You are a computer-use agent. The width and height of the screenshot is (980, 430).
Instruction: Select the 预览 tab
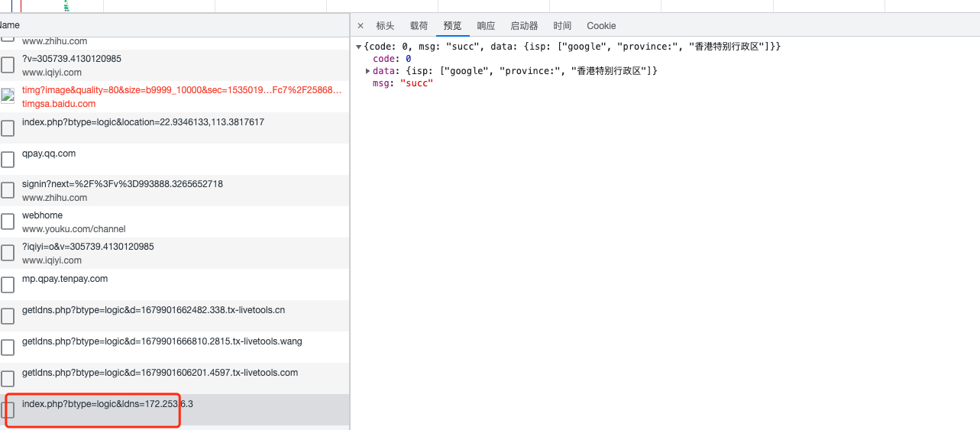point(452,26)
